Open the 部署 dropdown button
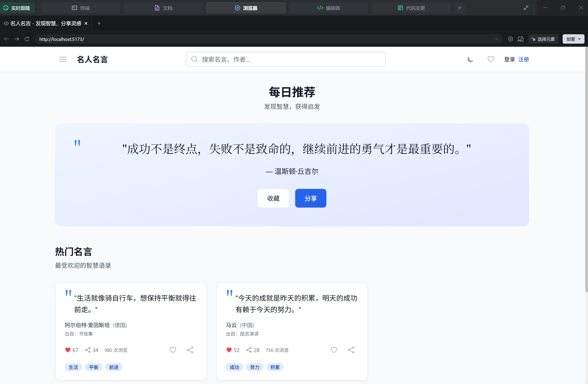The width and height of the screenshot is (588, 384). (573, 39)
